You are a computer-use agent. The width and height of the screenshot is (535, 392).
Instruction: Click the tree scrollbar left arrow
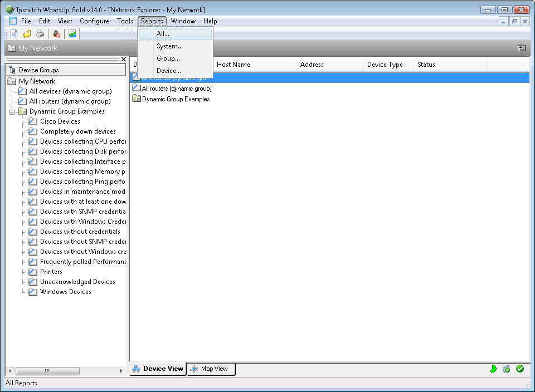tap(10, 371)
